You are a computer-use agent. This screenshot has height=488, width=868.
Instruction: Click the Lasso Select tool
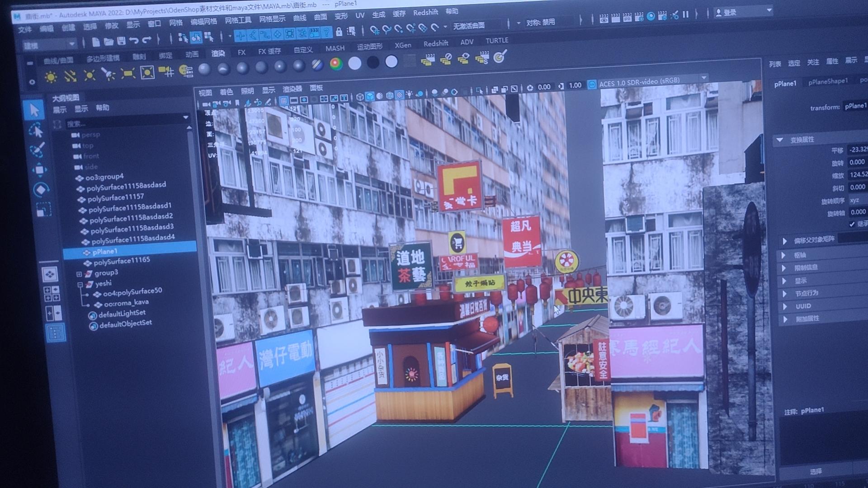coord(36,131)
